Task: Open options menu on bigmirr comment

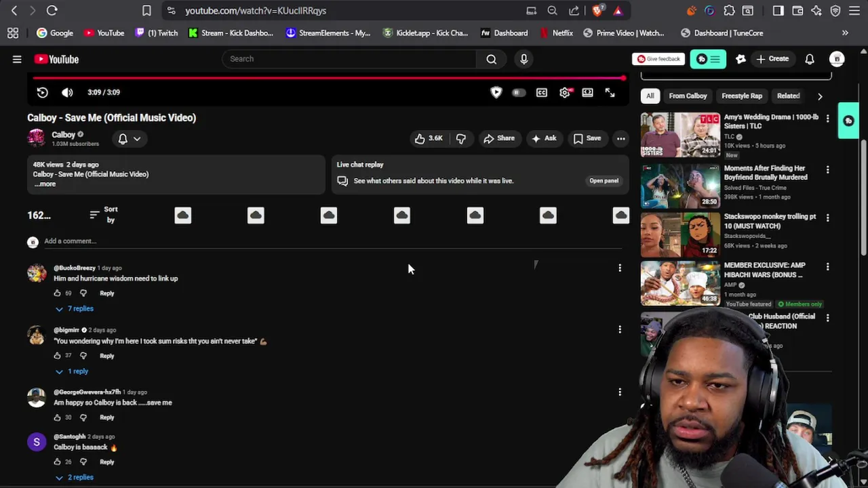Action: click(x=620, y=329)
